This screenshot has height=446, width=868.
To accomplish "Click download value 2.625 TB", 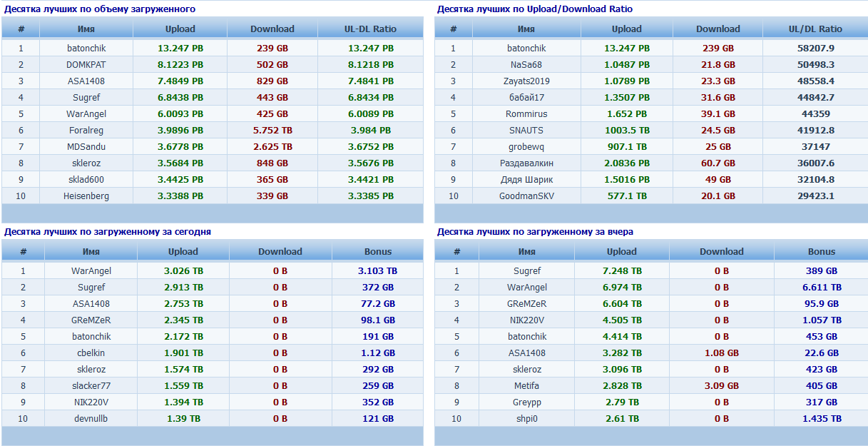I will click(x=272, y=146).
